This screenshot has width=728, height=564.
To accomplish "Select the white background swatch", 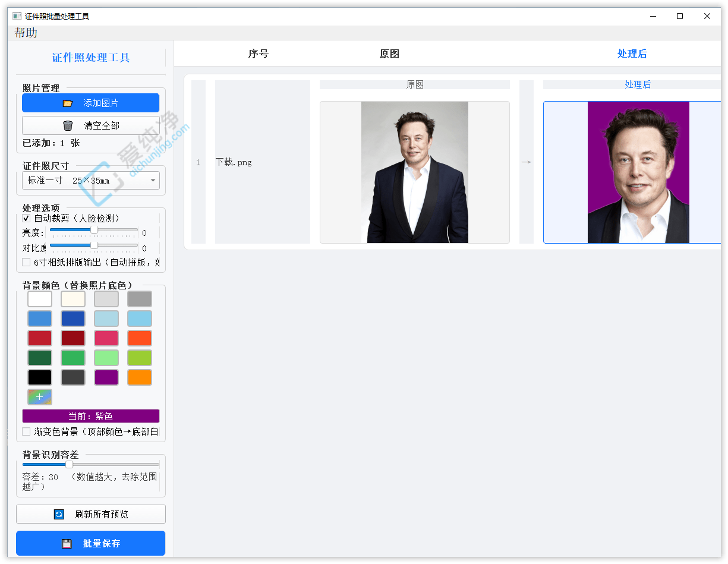I will coord(40,299).
